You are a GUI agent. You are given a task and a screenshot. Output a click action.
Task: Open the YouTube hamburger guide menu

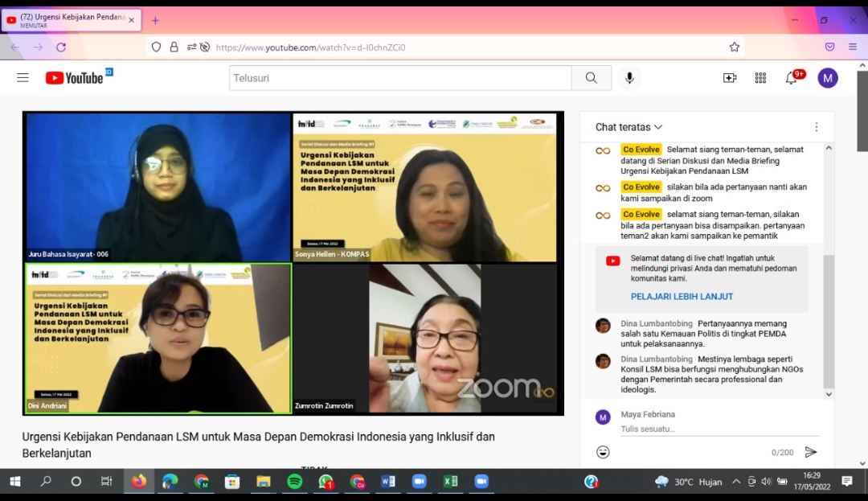(23, 78)
